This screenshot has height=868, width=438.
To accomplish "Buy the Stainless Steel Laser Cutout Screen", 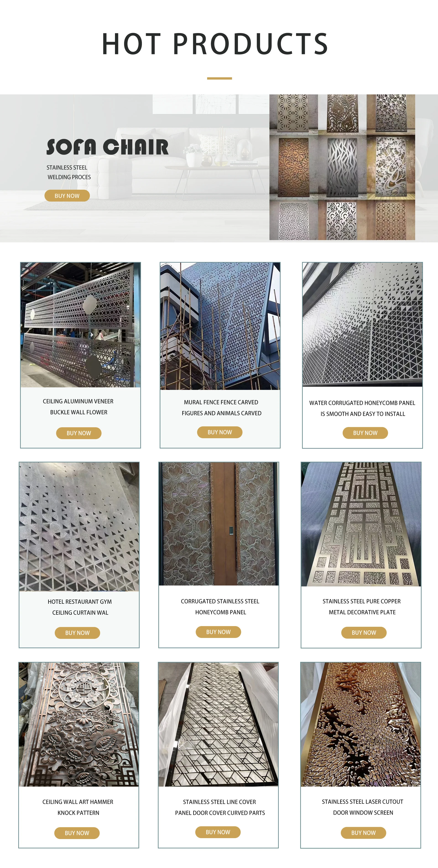I will click(x=363, y=833).
